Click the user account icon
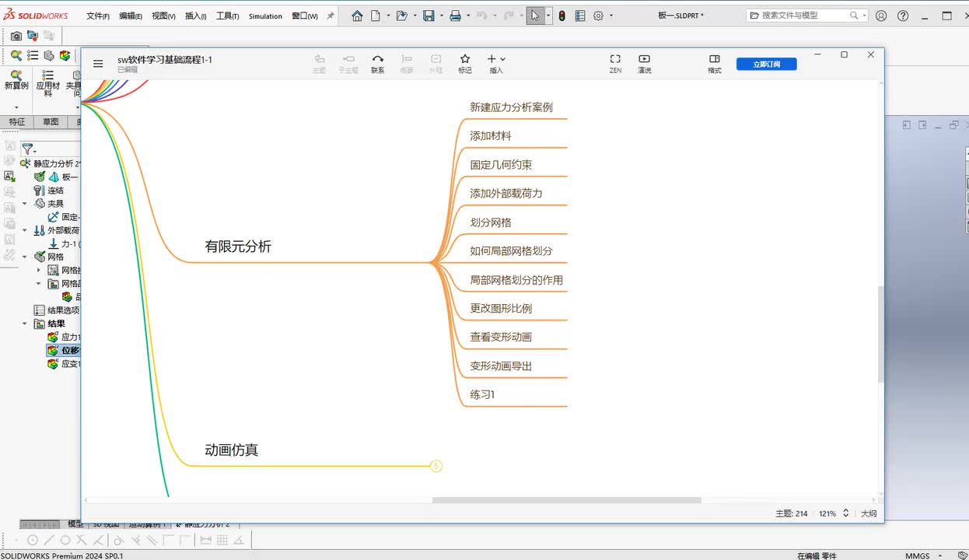This screenshot has width=969, height=560. pos(881,16)
